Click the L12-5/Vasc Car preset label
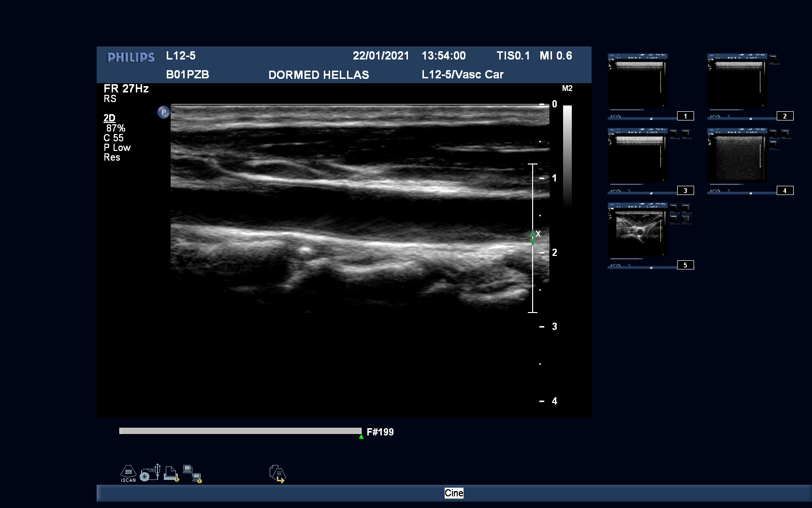This screenshot has width=812, height=508. (462, 75)
